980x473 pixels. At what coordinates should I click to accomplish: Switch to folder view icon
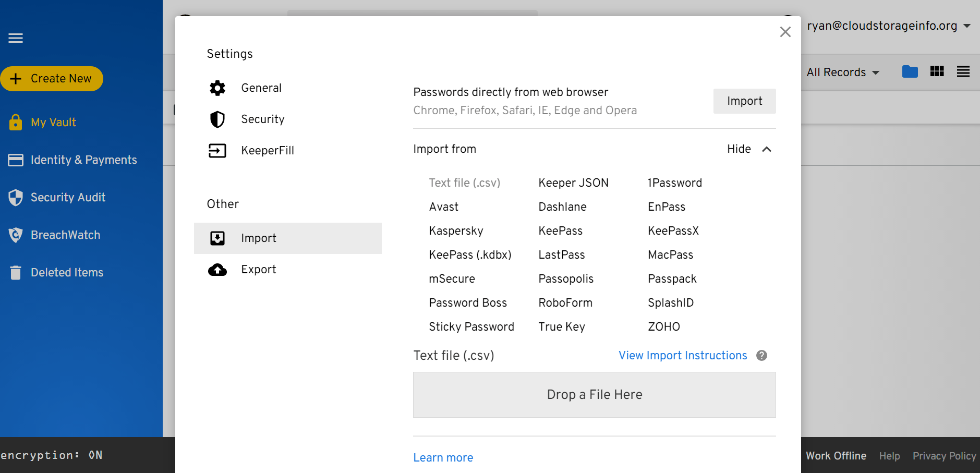pos(910,71)
